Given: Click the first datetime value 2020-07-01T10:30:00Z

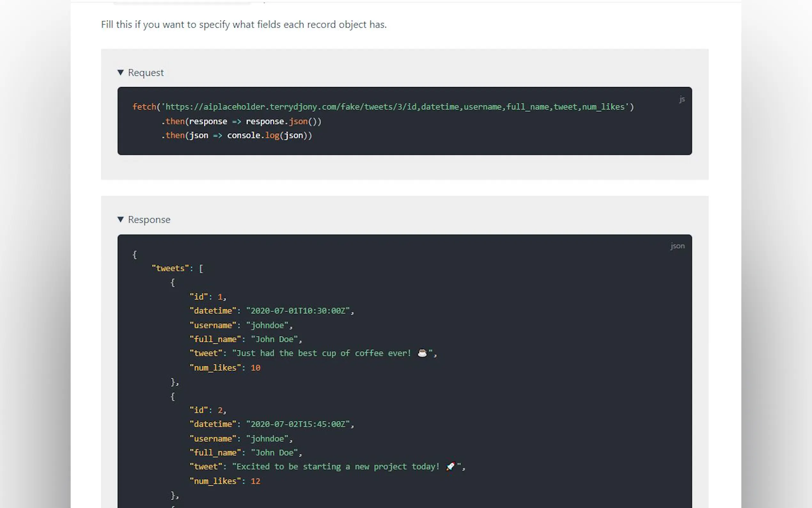Looking at the screenshot, I should pyautogui.click(x=298, y=311).
